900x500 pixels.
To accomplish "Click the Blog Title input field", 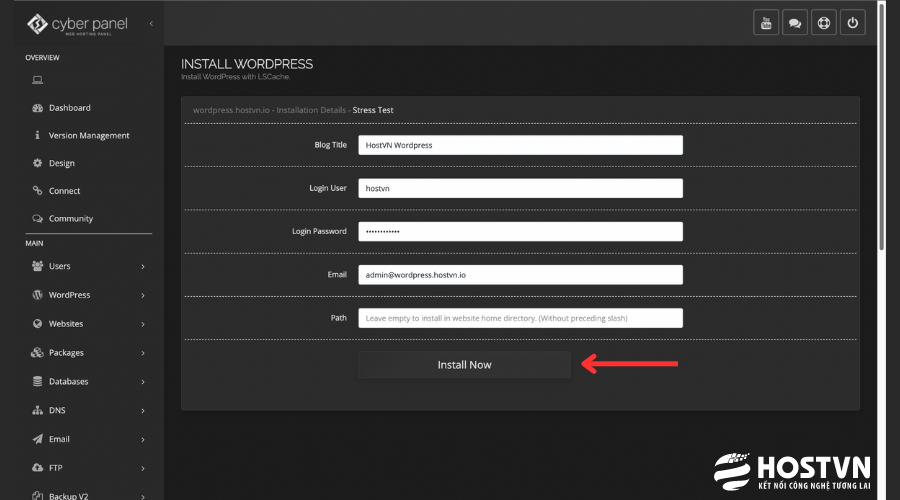I will [521, 145].
